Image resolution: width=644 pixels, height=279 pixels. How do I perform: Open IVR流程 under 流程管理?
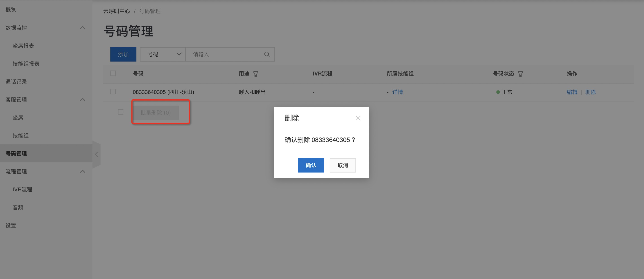tap(22, 190)
